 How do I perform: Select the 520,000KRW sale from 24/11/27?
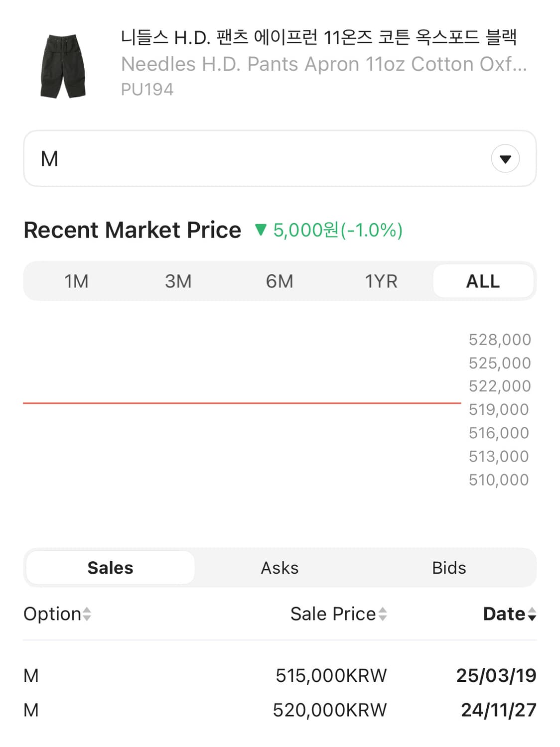click(330, 710)
